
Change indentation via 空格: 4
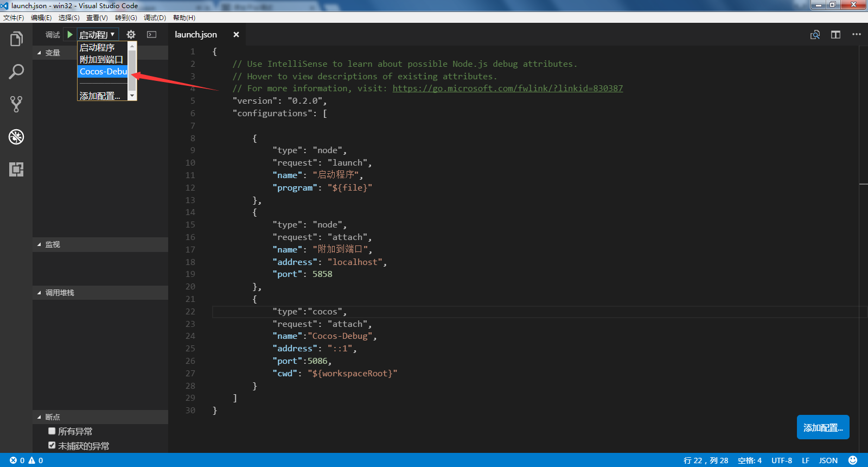(750, 460)
